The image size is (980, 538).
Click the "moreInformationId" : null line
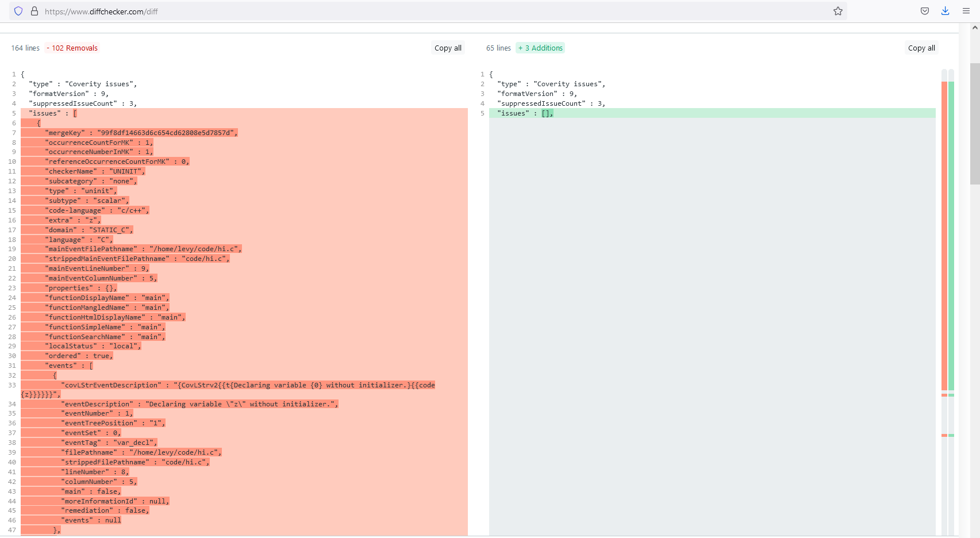pos(115,501)
